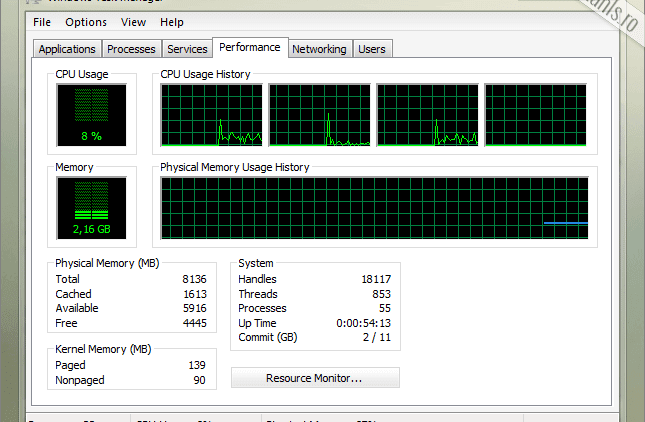Click the third CPU Usage History graph
This screenshot has width=645, height=422.
(x=428, y=115)
